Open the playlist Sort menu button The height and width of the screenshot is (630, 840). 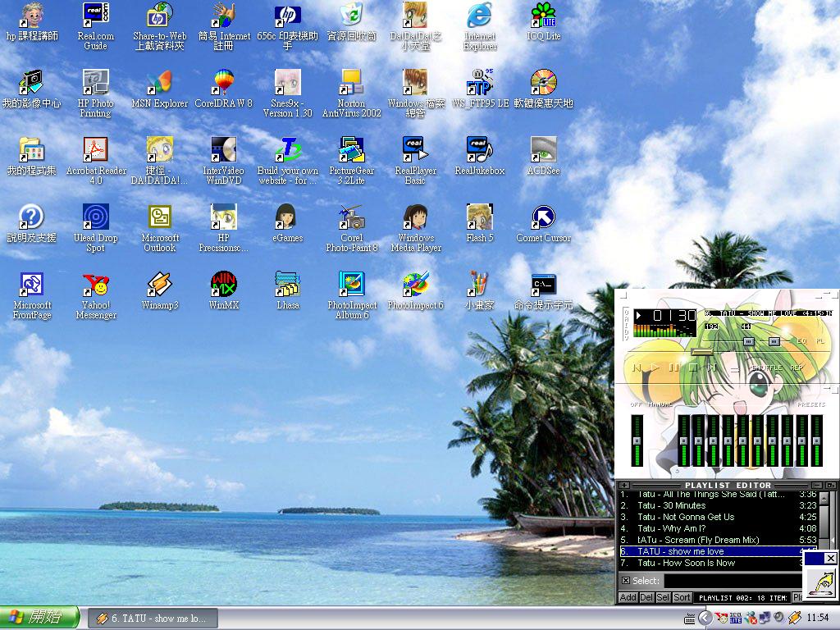tap(682, 597)
